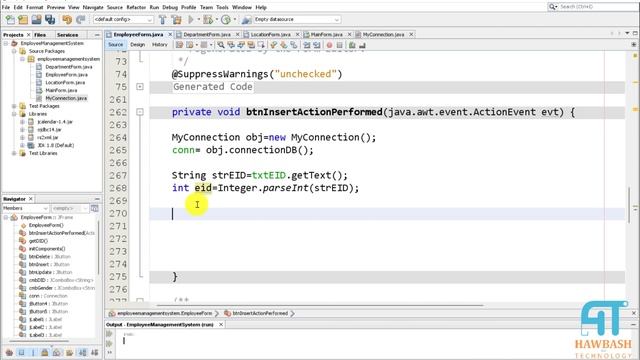Click the Navigator vertical scrollbar
Screen dimensions: 640x360
click(98, 248)
